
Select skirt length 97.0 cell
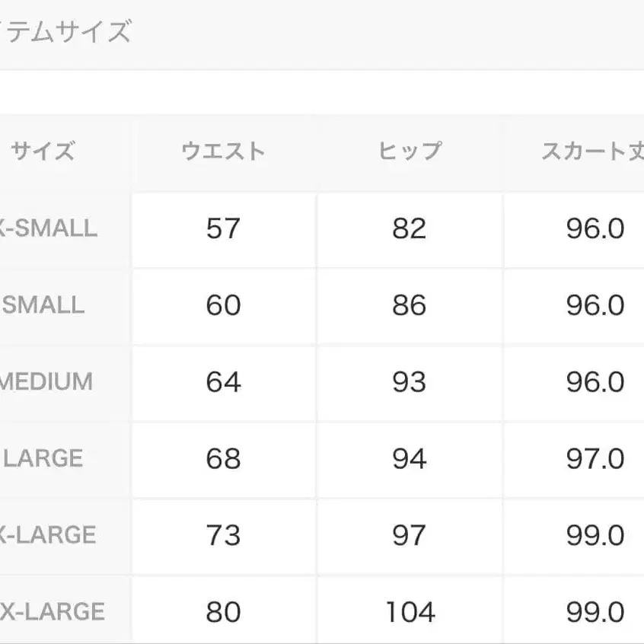click(x=595, y=458)
